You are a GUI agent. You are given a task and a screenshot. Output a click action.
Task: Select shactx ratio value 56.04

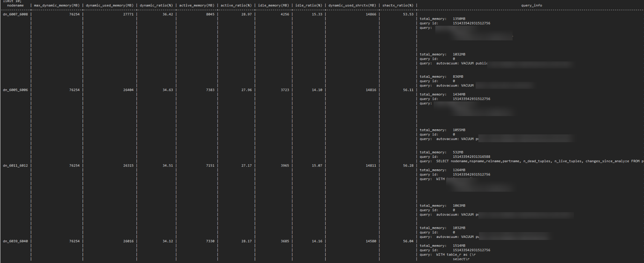(408, 241)
